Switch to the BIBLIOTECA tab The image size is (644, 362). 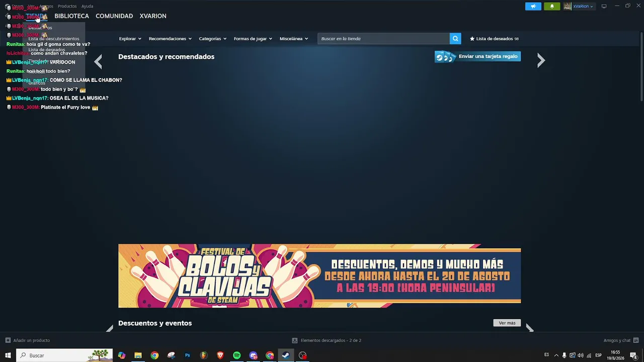(71, 16)
